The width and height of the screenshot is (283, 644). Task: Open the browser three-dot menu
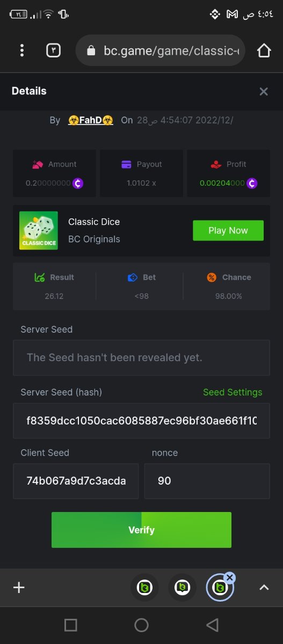coord(21,50)
